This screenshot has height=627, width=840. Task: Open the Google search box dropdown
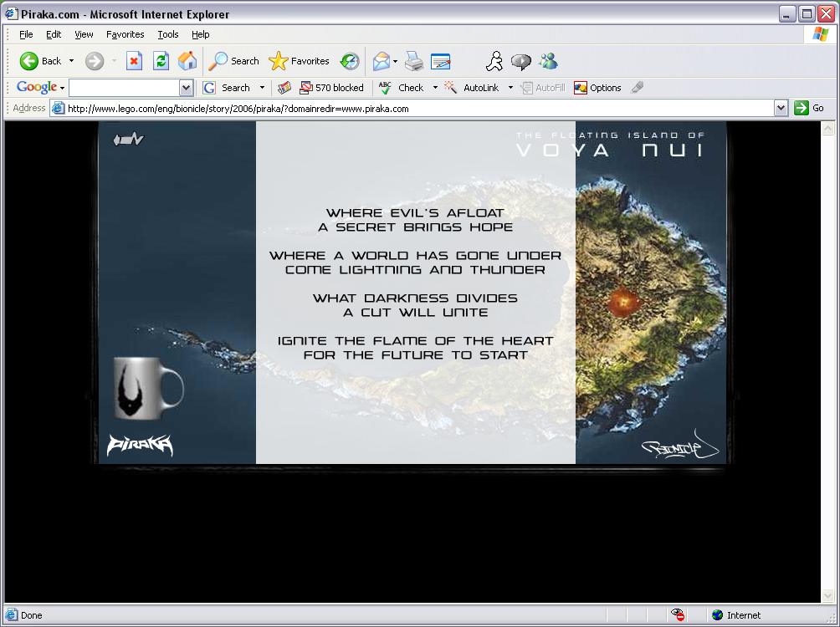click(x=186, y=88)
